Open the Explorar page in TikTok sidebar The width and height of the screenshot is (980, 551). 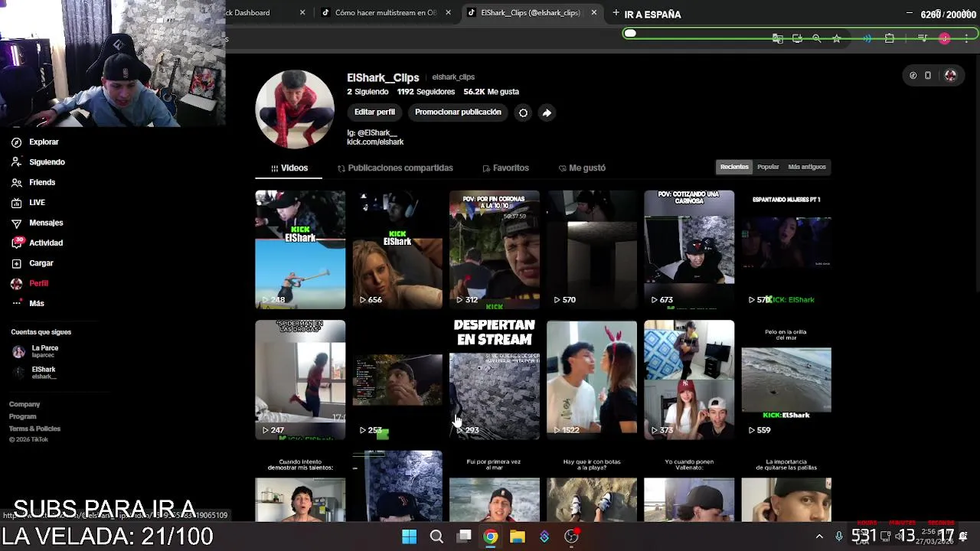click(34, 142)
